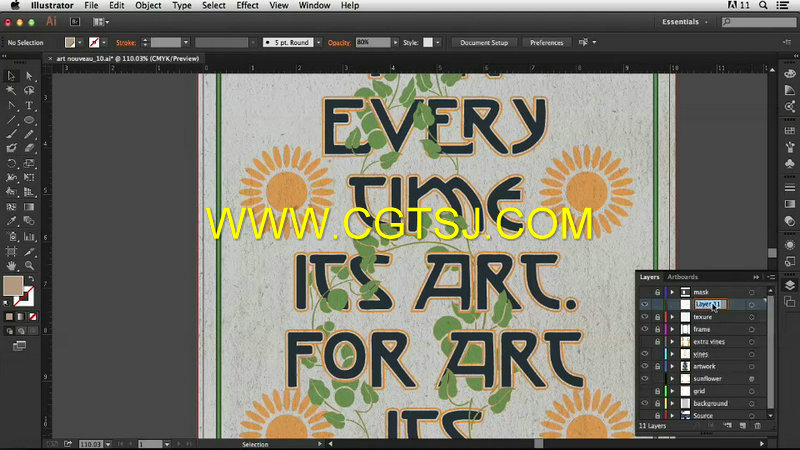Click the fill swatch in Control bar
800x450 pixels.
70,42
